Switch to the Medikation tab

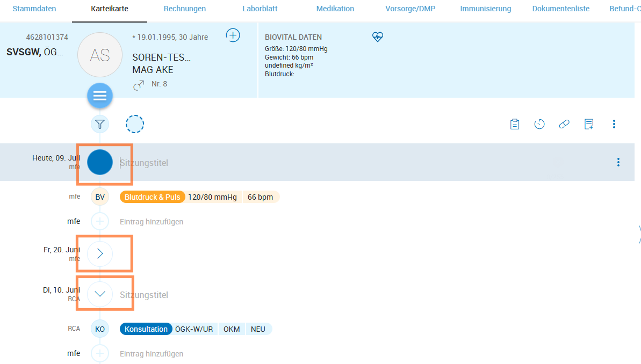pos(335,9)
